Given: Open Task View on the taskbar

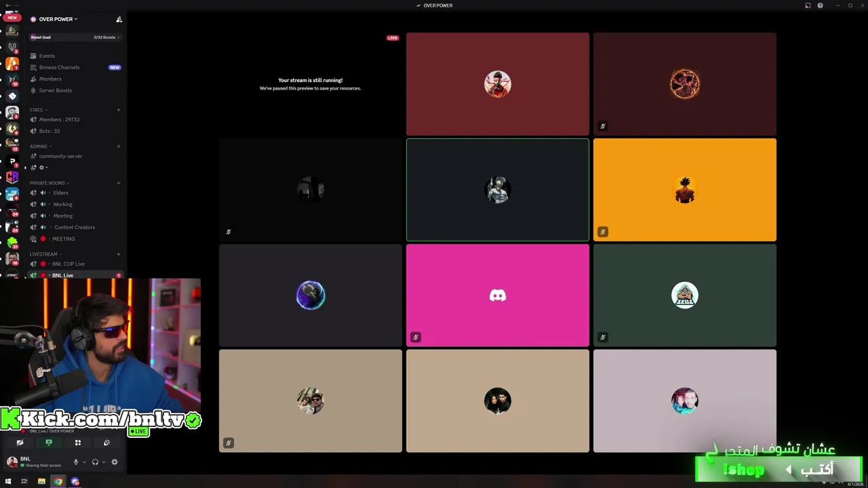Looking at the screenshot, I should (x=24, y=481).
